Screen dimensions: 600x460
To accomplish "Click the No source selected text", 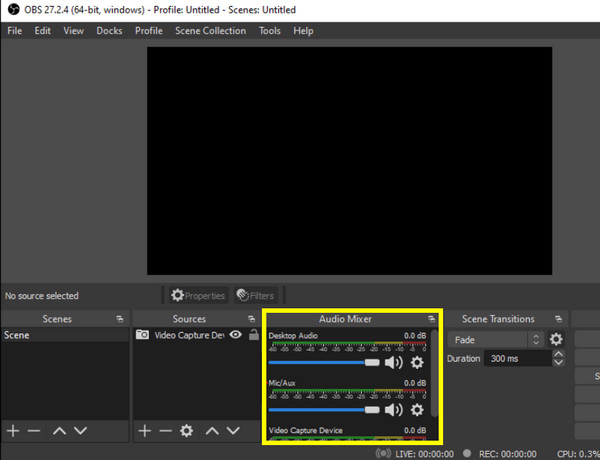I will 42,296.
